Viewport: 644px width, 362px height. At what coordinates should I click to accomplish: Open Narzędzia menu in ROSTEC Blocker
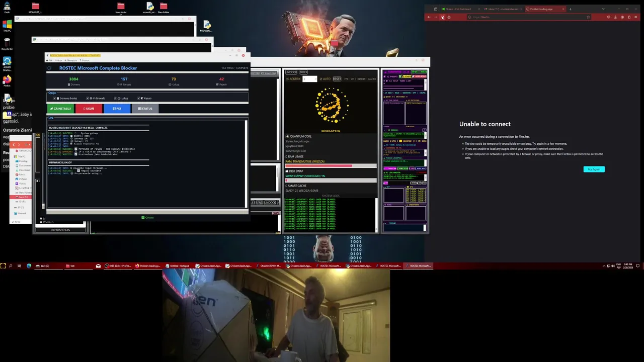pos(71,60)
